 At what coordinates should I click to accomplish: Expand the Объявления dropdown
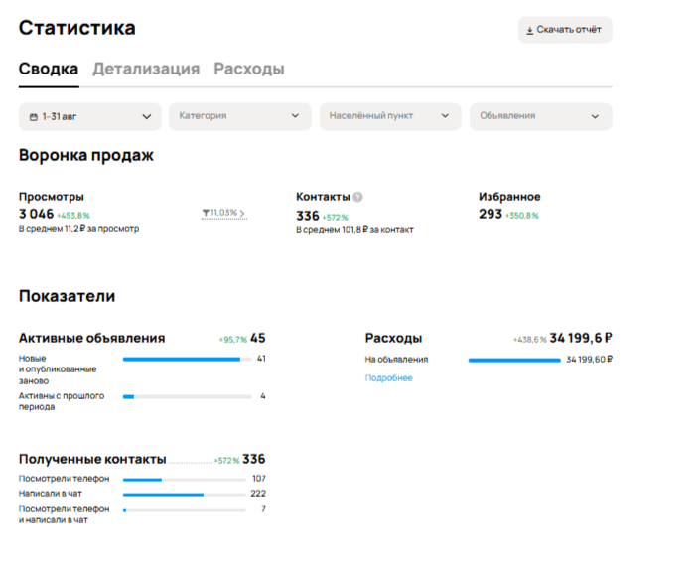pyautogui.click(x=540, y=117)
